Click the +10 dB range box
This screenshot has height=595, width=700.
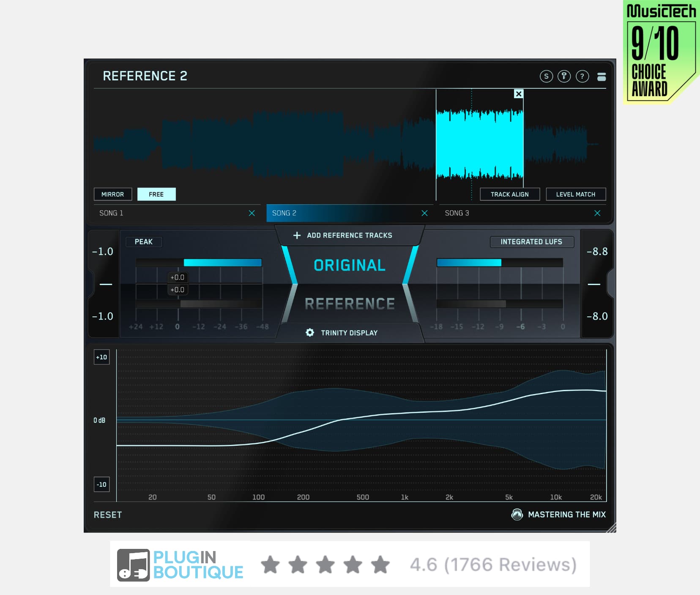click(101, 357)
